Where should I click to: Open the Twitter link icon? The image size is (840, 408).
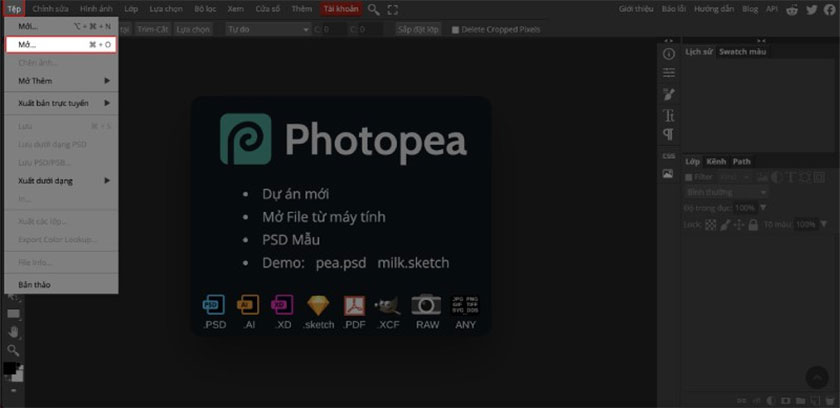click(809, 9)
